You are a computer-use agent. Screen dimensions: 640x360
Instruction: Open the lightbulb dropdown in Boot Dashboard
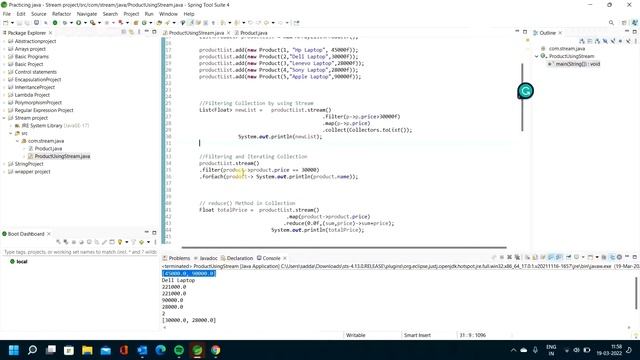[x=126, y=242]
